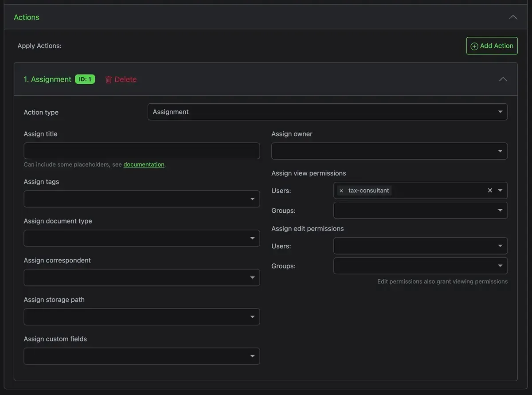Open the documentation link
532x395 pixels.
[x=144, y=164]
